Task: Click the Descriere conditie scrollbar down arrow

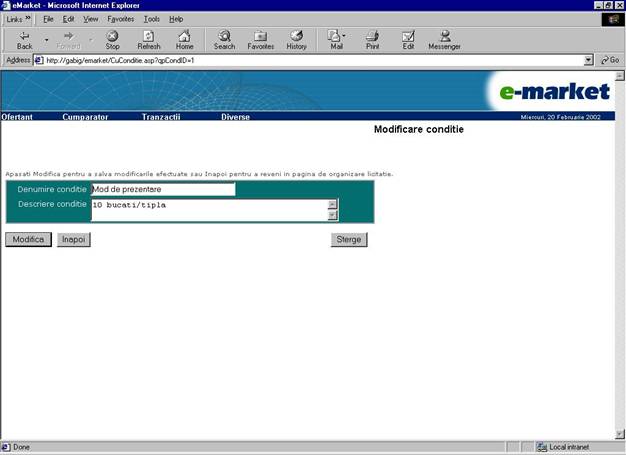Action: [333, 215]
